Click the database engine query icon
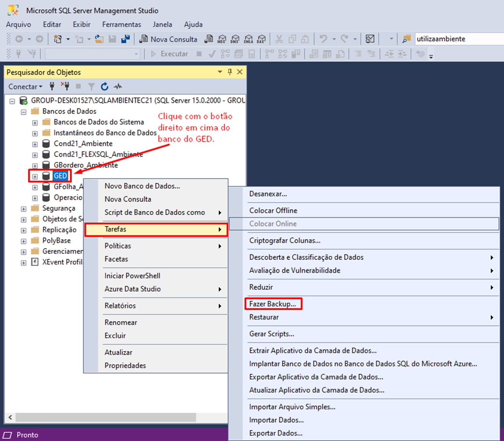The height and width of the screenshot is (441, 504). (x=209, y=39)
